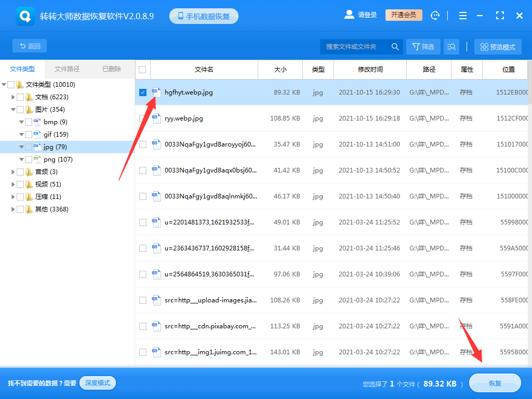Collapse the 图片 folder in the tree

(14, 109)
